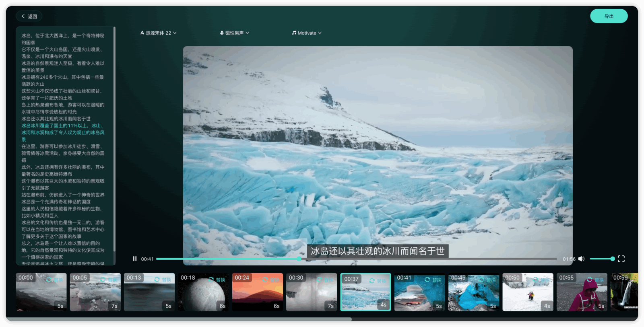Pause the video playback

tap(135, 259)
